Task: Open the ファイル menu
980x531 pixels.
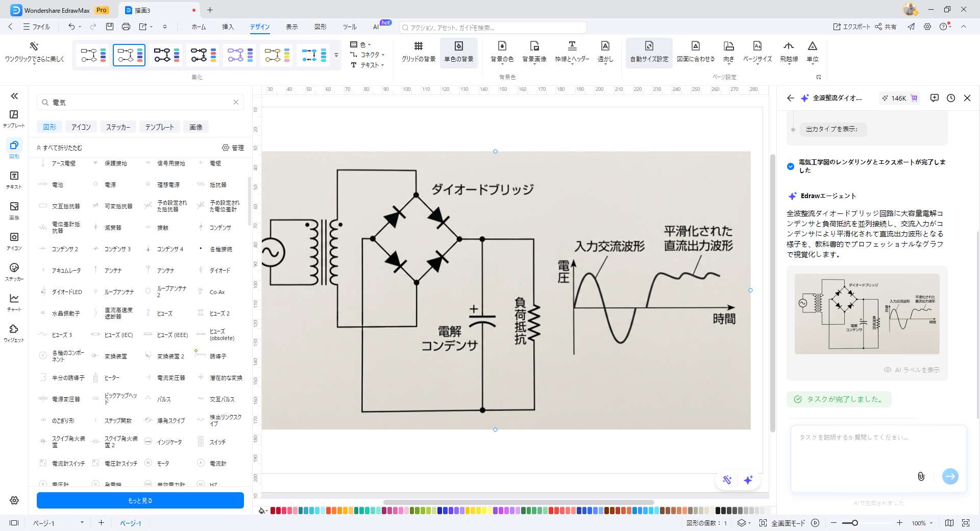Action: pos(38,27)
